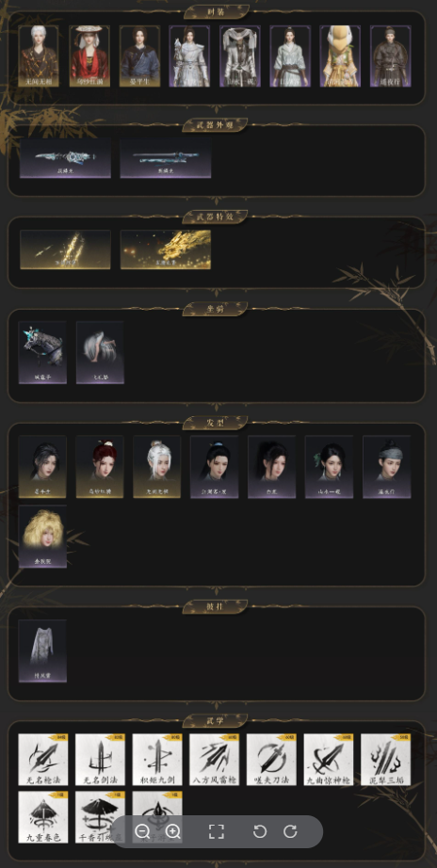
Task: Select the 积矩九剑 skill icon
Action: [157, 760]
